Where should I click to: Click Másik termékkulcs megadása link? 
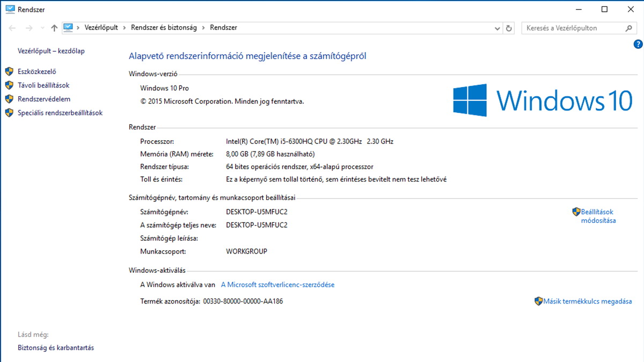pos(588,302)
